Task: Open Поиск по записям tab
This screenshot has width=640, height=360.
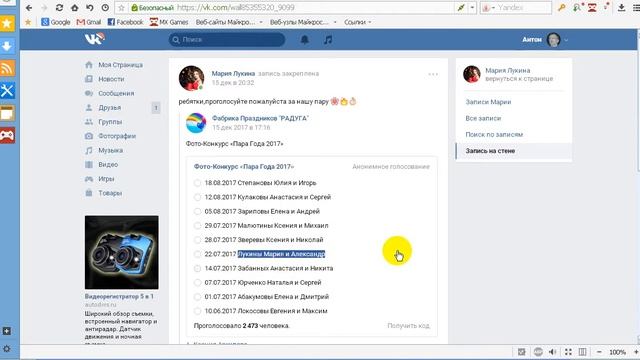Action: 494,134
